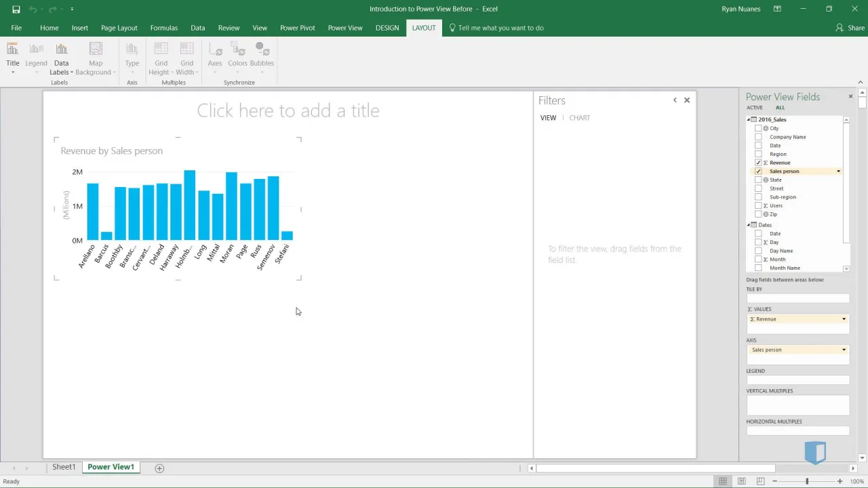
Task: Switch to the Sheet1 worksheet tab
Action: coord(64,467)
